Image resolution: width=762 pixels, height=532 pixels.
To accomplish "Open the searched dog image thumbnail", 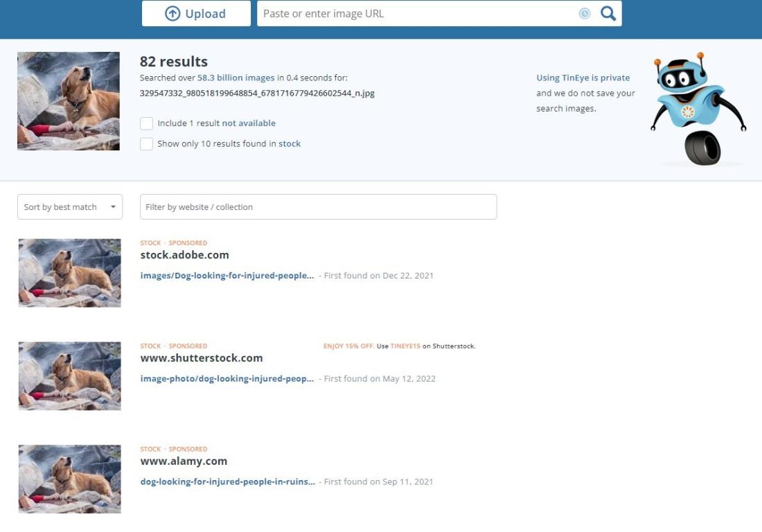I will coord(69,101).
